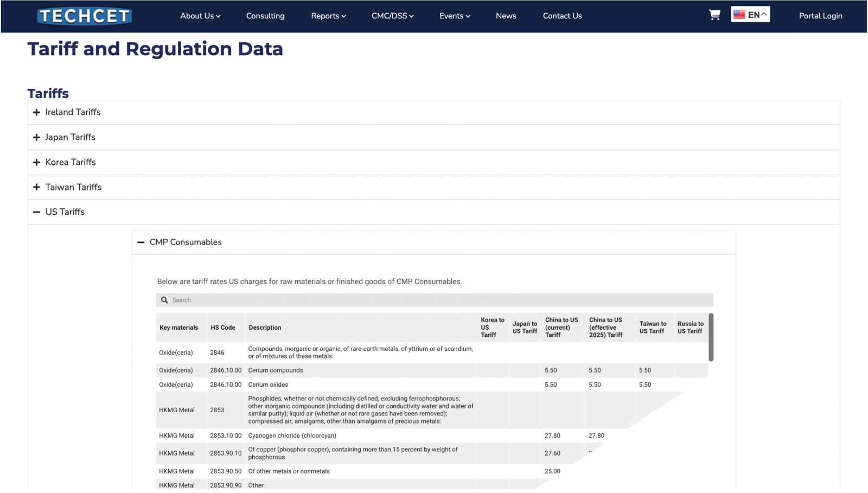The image size is (868, 493).
Task: Click the US flag language icon
Action: pyautogui.click(x=739, y=15)
